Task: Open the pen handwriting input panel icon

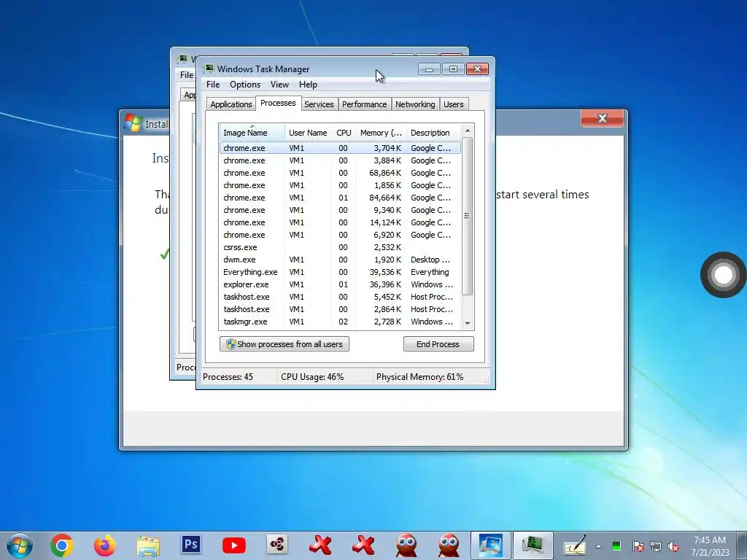Action: pyautogui.click(x=575, y=545)
